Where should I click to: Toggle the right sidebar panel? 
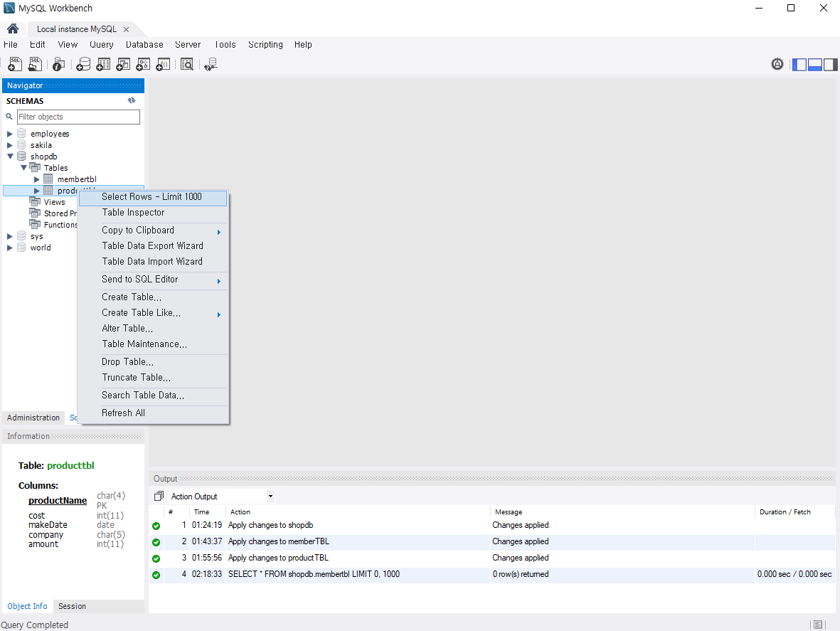point(830,64)
